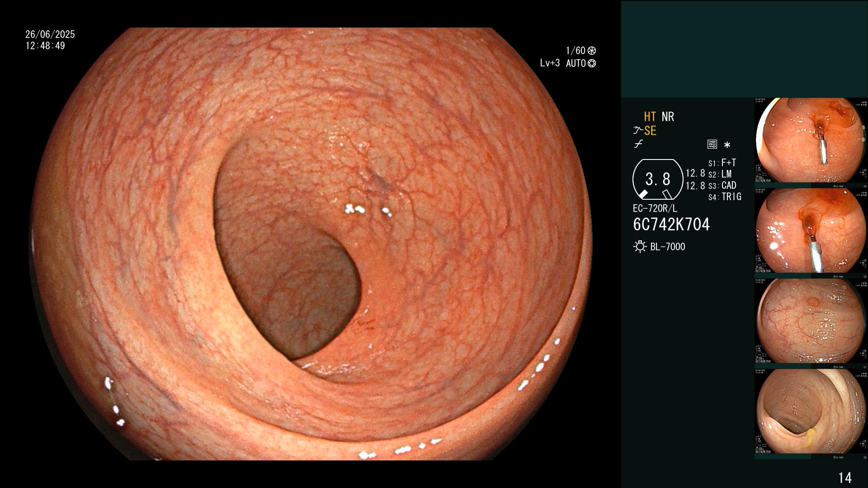Screen dimensions: 868x488
Task: Click the AUTO exposure mode label
Action: click(x=576, y=63)
